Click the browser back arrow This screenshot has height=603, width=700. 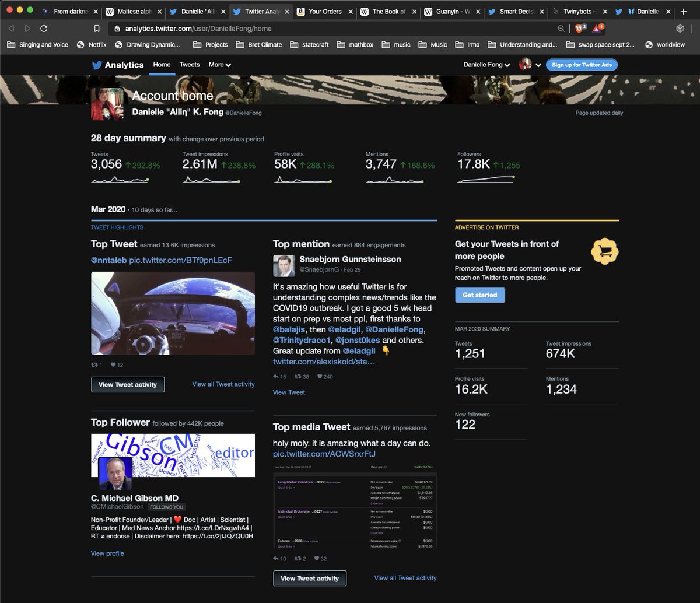coord(12,29)
